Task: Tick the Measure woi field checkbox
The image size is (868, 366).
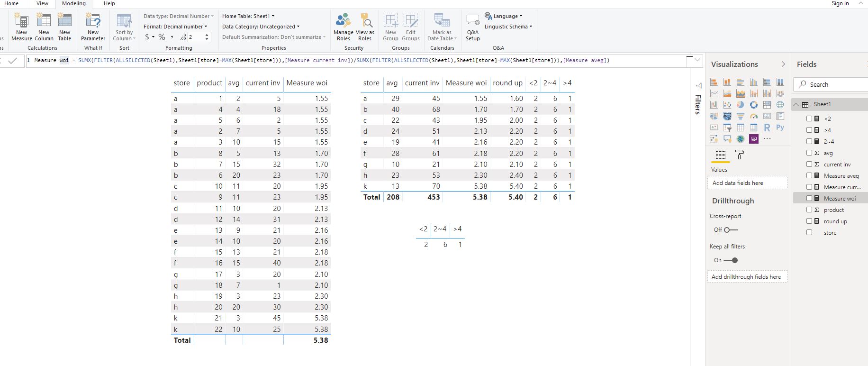Action: tap(809, 198)
